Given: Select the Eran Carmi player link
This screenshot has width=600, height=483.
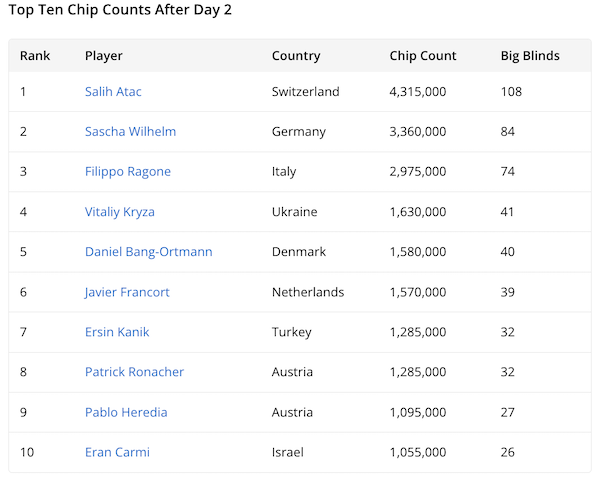Looking at the screenshot, I should pyautogui.click(x=117, y=452).
